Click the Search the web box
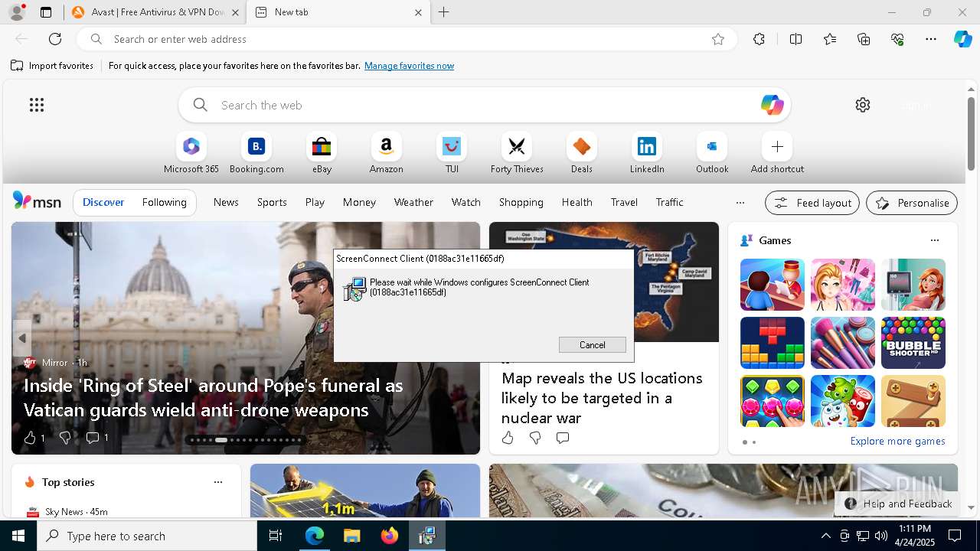This screenshot has width=980, height=551. click(x=484, y=105)
